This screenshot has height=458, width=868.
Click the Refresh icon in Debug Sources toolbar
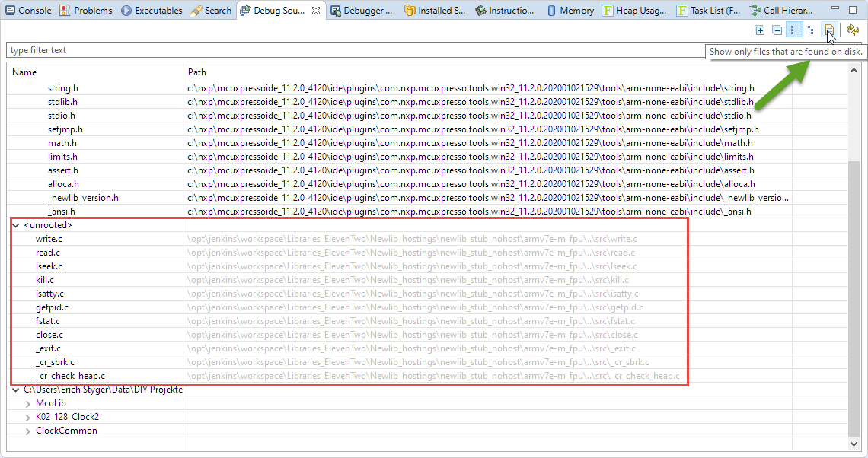(853, 30)
